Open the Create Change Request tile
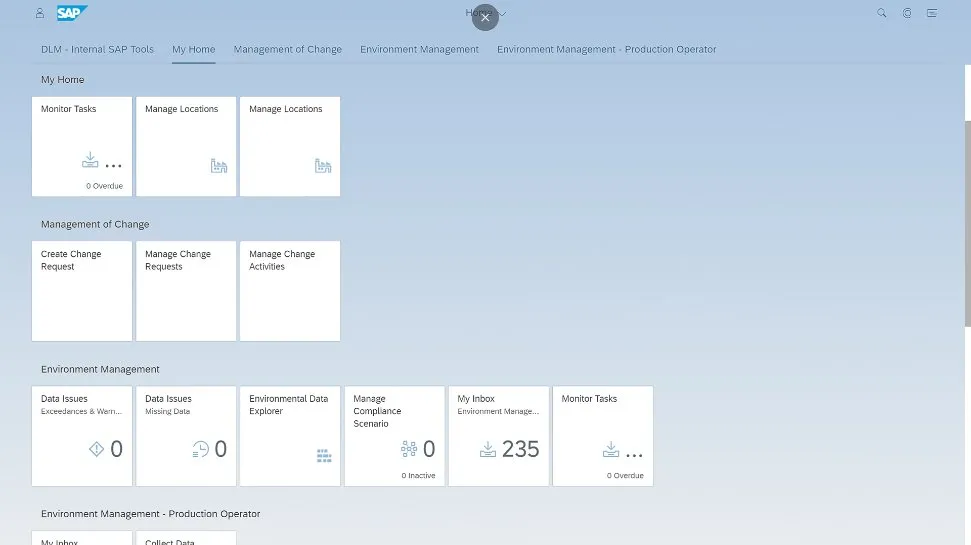 pyautogui.click(x=82, y=291)
